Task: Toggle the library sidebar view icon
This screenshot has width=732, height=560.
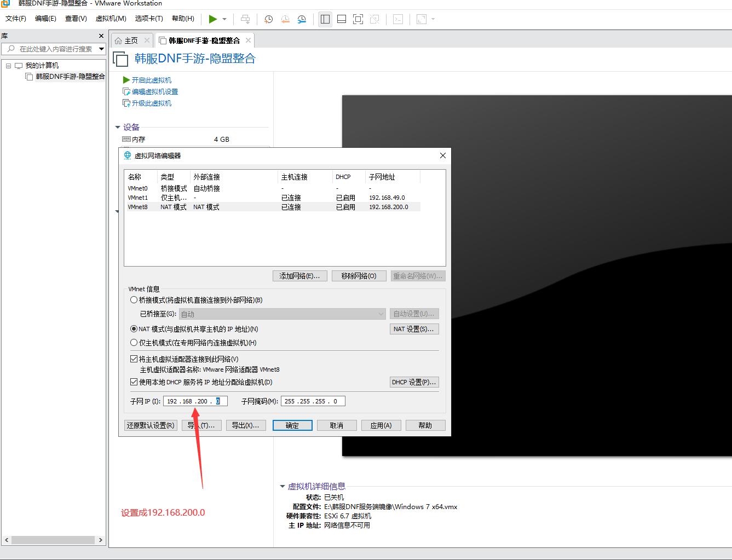Action: click(x=325, y=19)
